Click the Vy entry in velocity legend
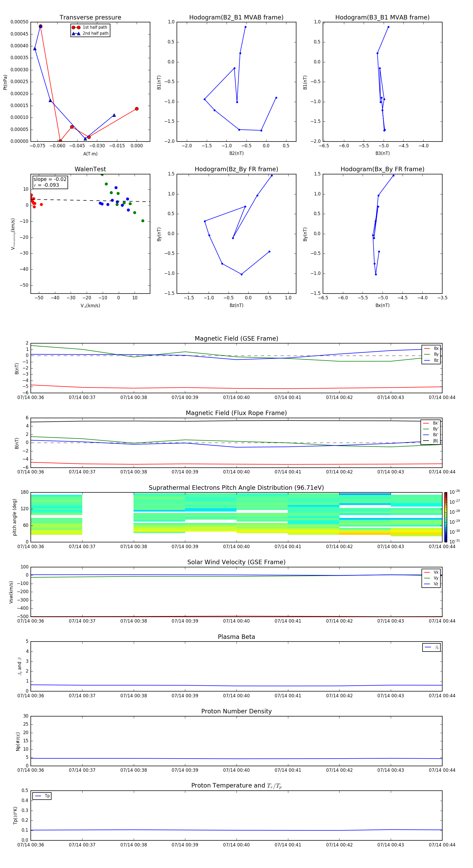The height and width of the screenshot is (868, 473). (431, 578)
